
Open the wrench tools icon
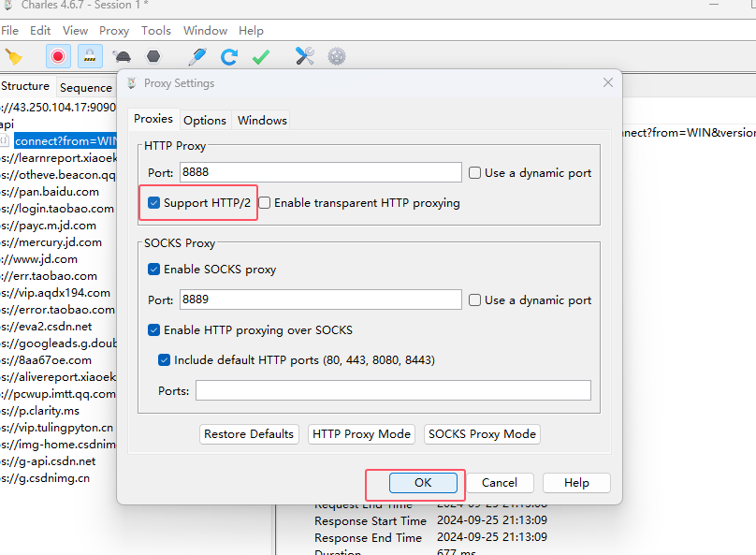305,56
